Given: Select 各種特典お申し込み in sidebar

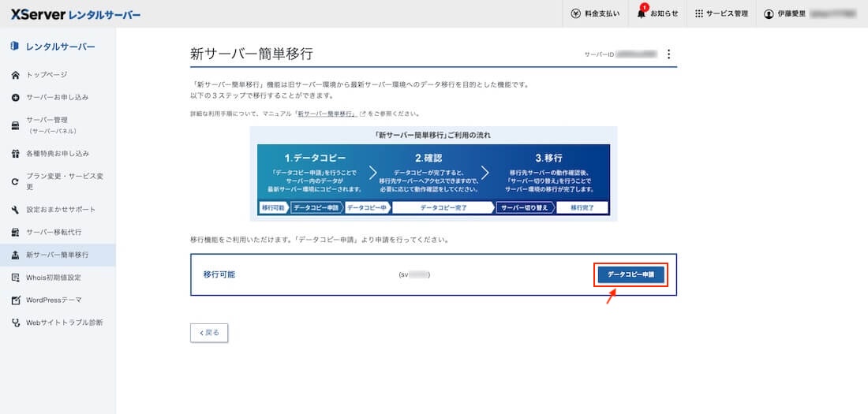Looking at the screenshot, I should [58, 153].
